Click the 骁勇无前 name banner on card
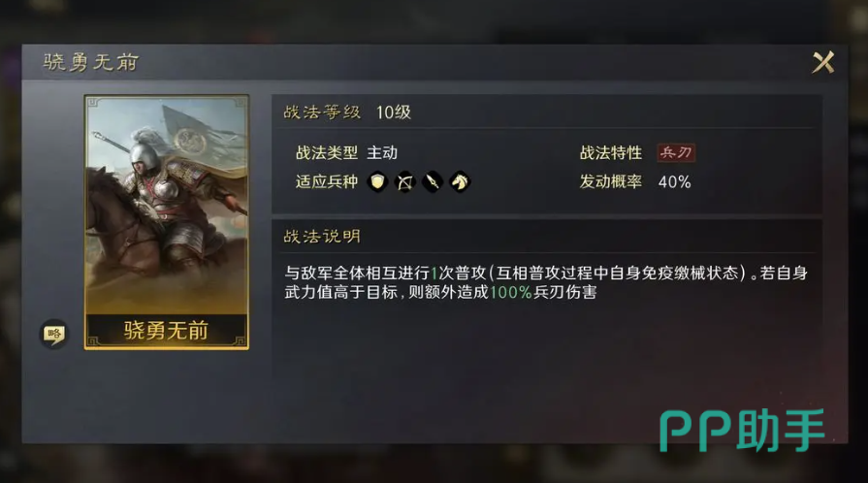This screenshot has width=868, height=483. pos(166,331)
